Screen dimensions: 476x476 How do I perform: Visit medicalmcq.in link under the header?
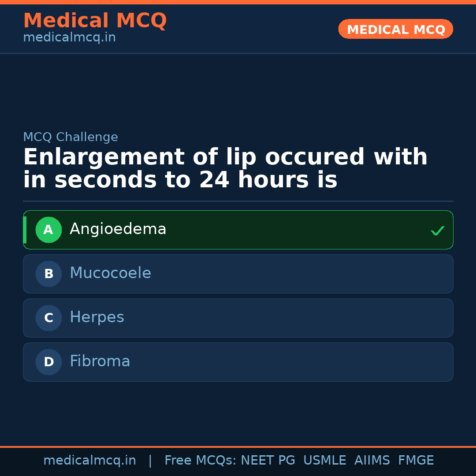pyautogui.click(x=69, y=38)
